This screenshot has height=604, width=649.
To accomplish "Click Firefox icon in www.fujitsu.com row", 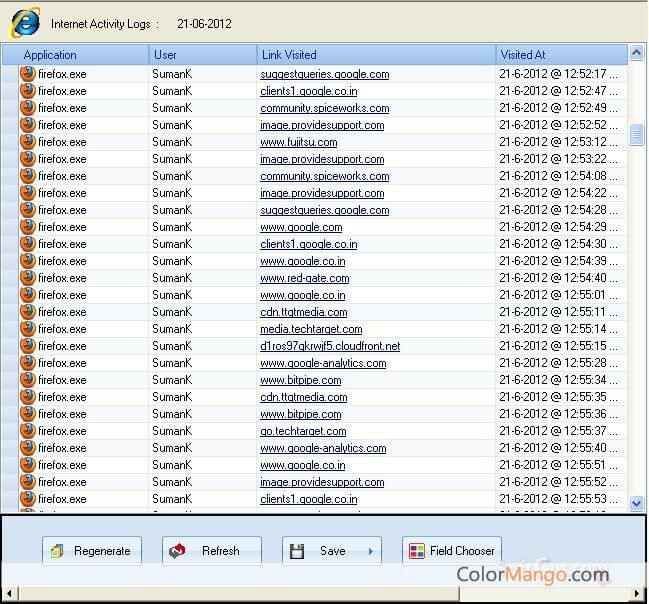I will 28,142.
